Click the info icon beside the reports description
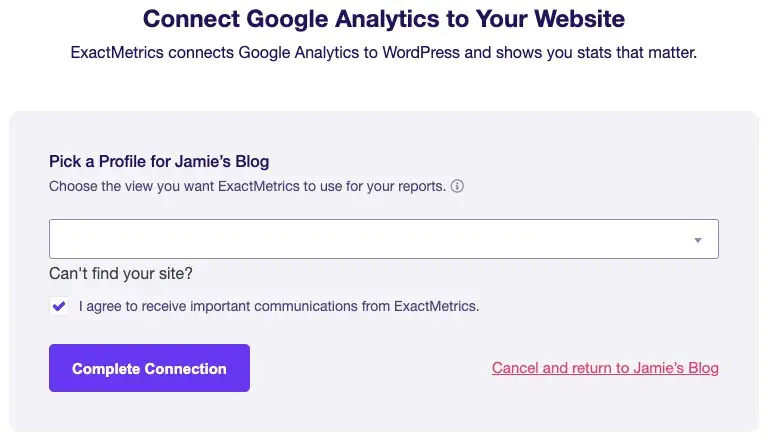768x441 pixels. click(x=457, y=187)
